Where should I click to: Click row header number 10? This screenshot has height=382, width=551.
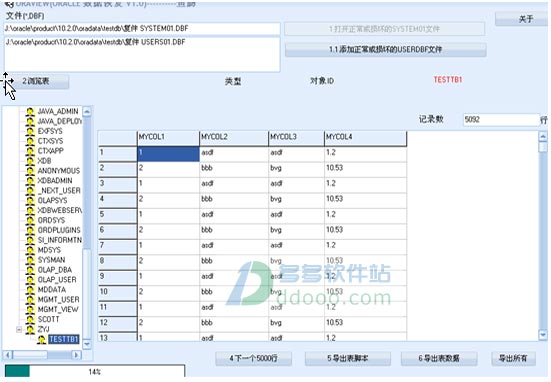point(117,292)
